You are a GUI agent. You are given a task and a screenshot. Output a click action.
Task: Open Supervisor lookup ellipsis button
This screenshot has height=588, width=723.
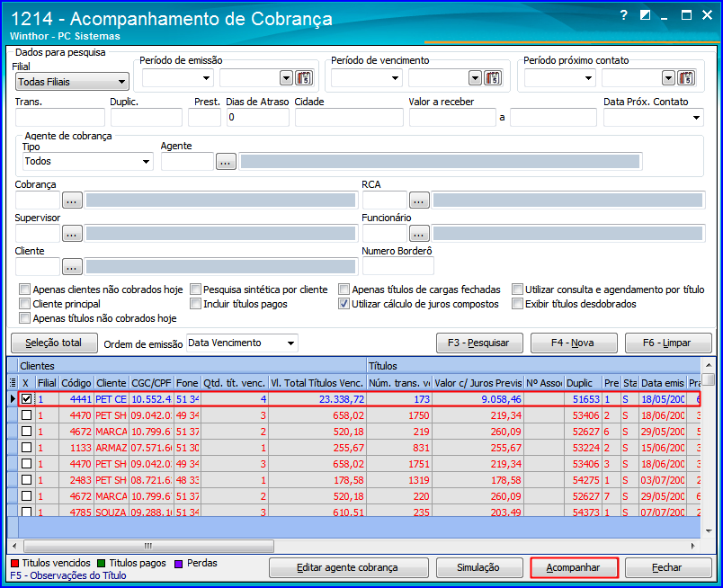pyautogui.click(x=72, y=234)
